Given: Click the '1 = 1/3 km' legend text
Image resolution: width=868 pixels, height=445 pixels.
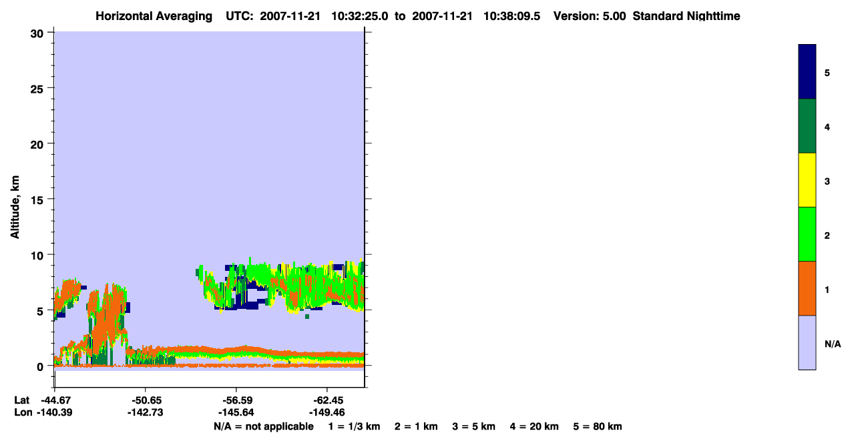Looking at the screenshot, I should coord(354,426).
